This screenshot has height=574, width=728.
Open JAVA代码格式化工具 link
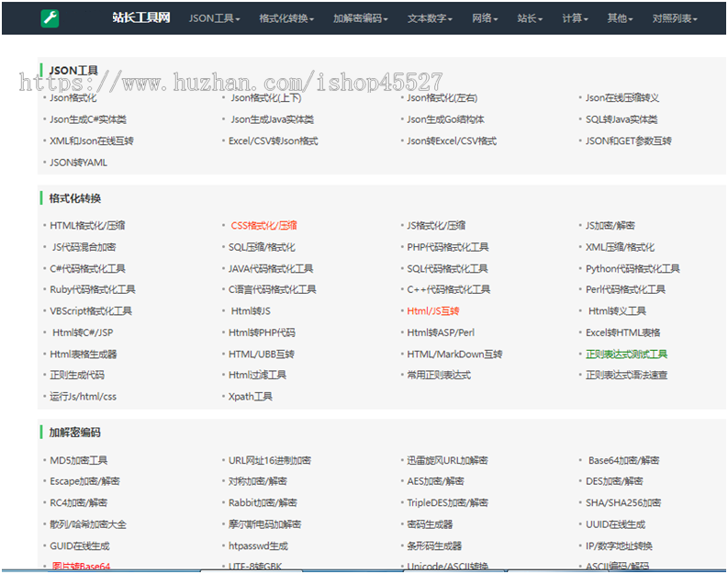point(271,268)
